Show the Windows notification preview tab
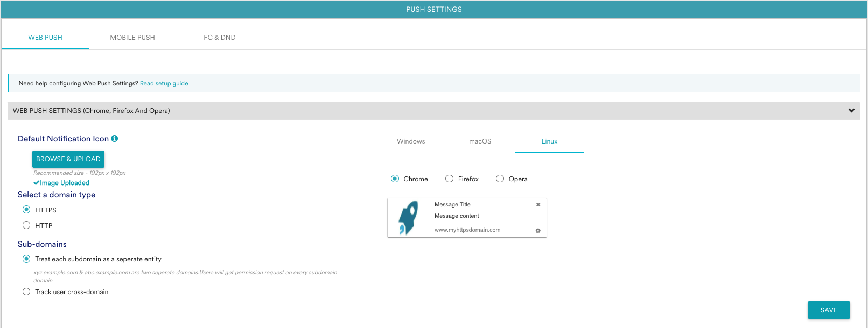868x328 pixels. 411,141
